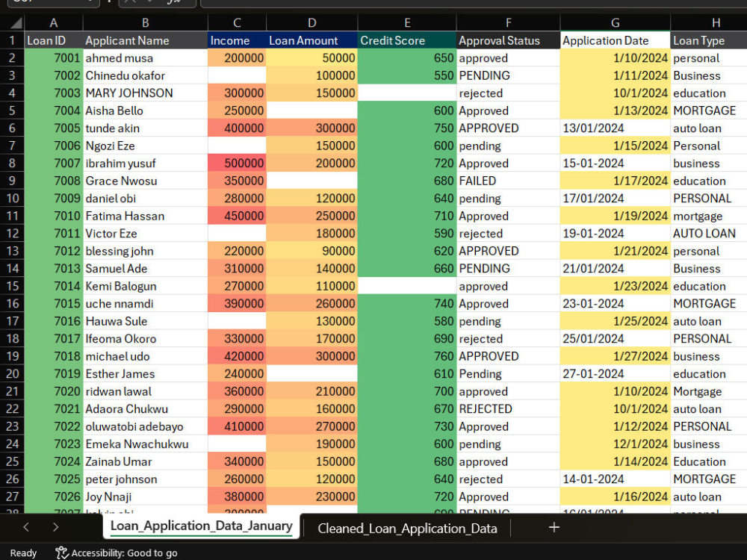Click the Loan Amount header cell
This screenshot has height=560, width=747.
(x=311, y=40)
